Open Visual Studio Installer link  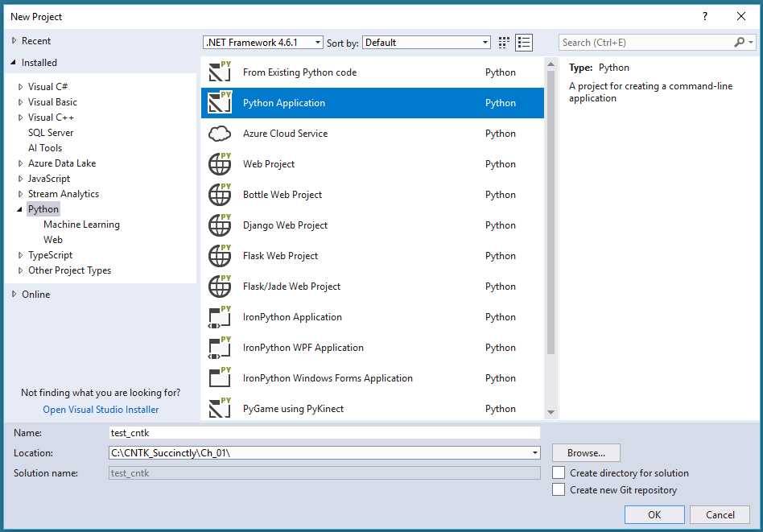(100, 409)
